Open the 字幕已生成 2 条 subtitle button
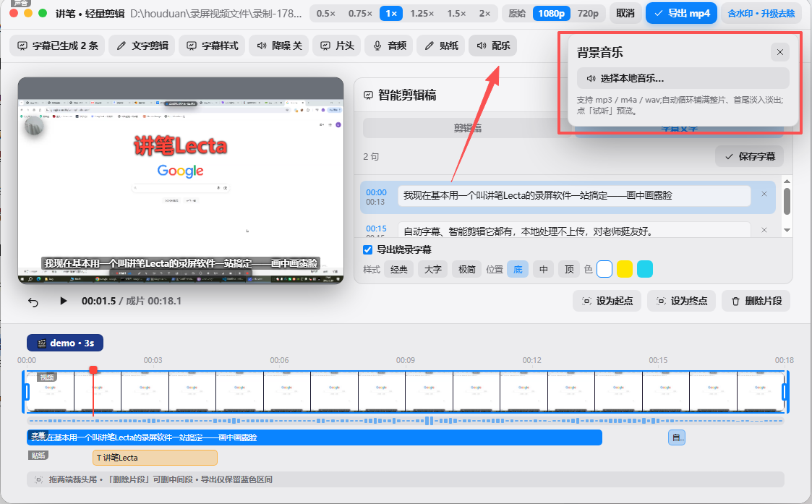 click(x=57, y=46)
